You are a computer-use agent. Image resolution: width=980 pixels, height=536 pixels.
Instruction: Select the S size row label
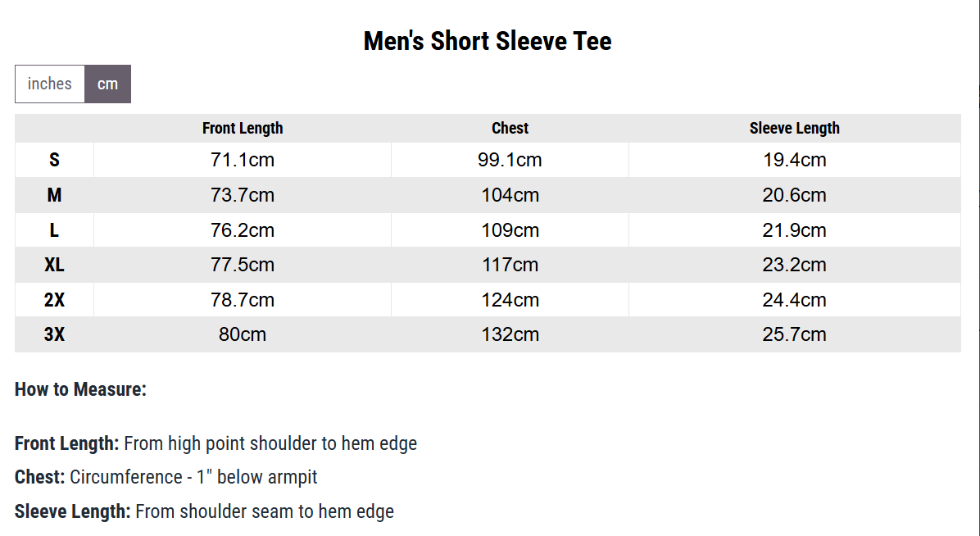point(54,160)
